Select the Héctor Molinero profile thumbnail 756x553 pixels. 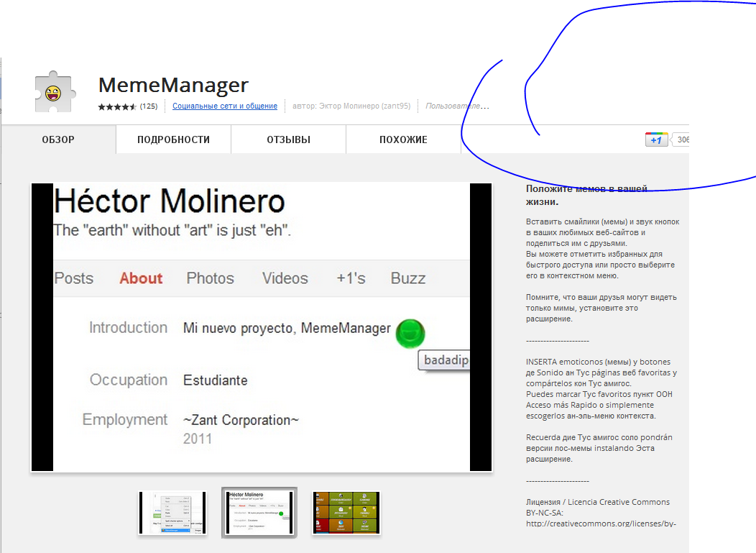(259, 513)
